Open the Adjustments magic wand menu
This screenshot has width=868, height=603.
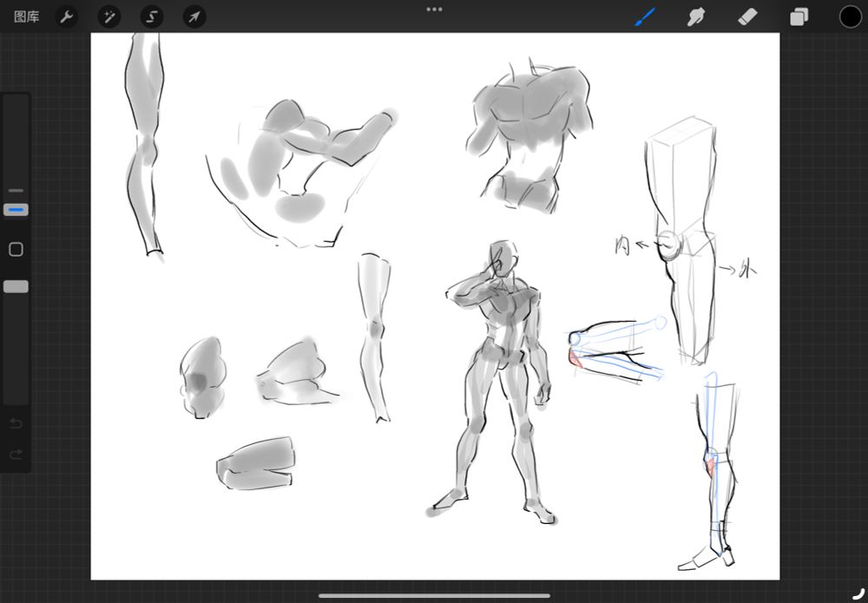click(109, 17)
